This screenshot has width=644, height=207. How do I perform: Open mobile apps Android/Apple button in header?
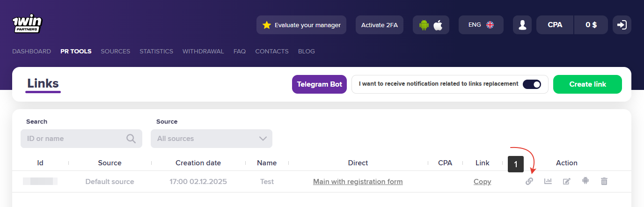[x=431, y=25]
